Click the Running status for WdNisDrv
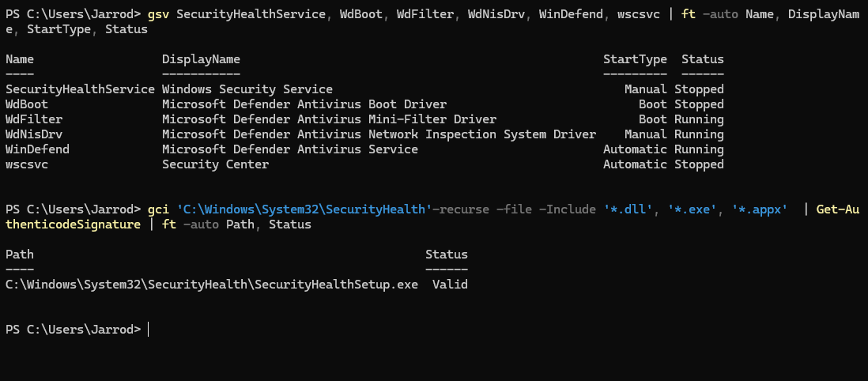The height and width of the screenshot is (381, 868). (699, 134)
